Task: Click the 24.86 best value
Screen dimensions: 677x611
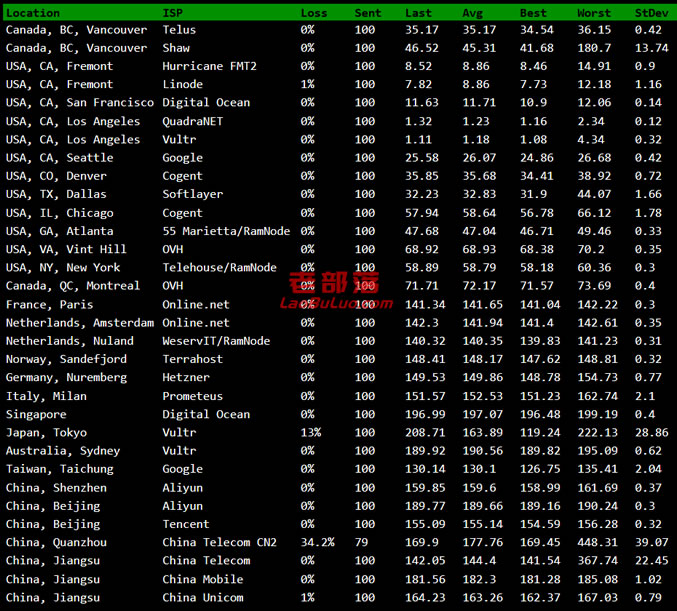Action: [537, 158]
